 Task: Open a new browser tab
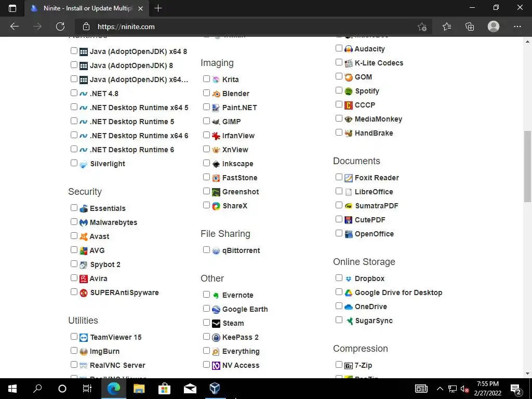tap(158, 8)
